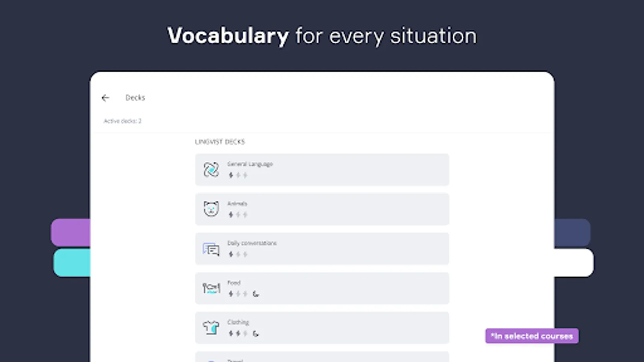644x362 pixels.
Task: Click the General Language deck icon
Action: point(211,170)
